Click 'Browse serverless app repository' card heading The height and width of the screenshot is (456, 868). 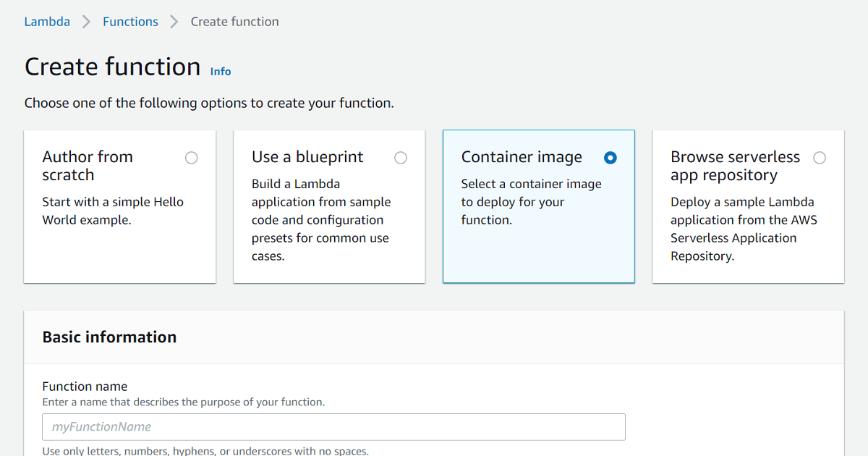(735, 166)
